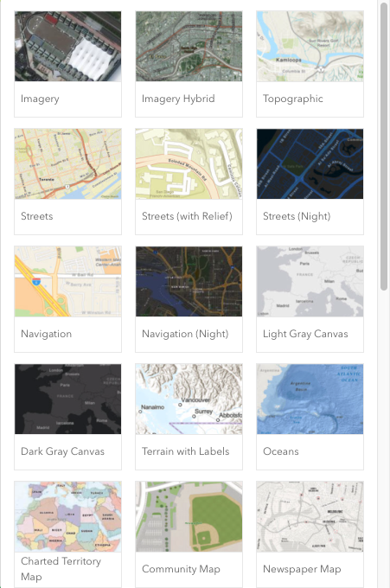Image resolution: width=390 pixels, height=588 pixels.
Task: Click the "Oceans" label text
Action: pos(281,451)
